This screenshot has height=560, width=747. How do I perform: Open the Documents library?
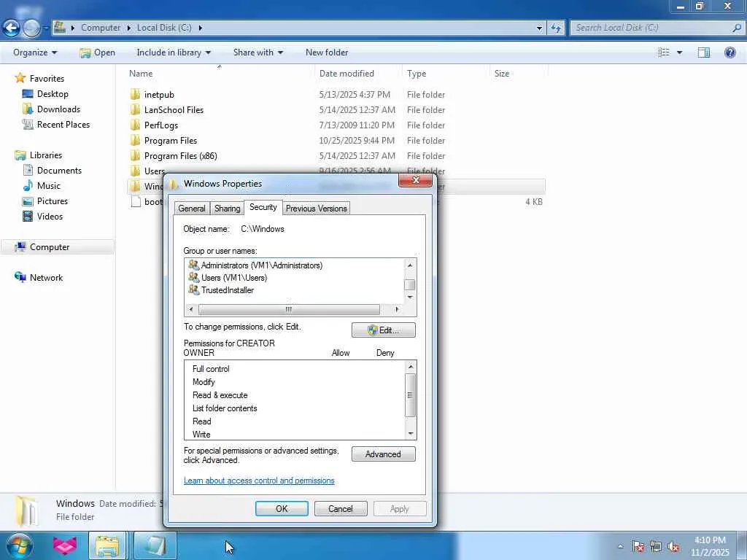pos(59,170)
